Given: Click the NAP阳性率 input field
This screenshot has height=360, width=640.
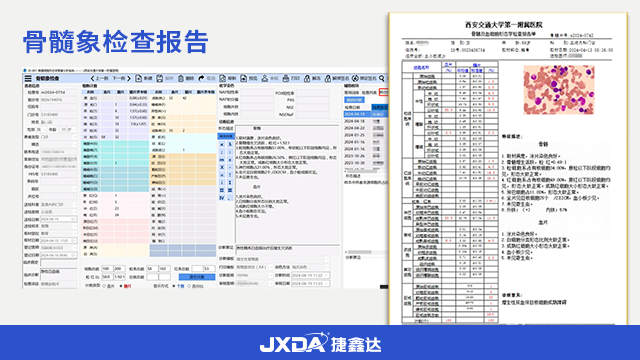Looking at the screenshot, I should pyautogui.click(x=257, y=93).
